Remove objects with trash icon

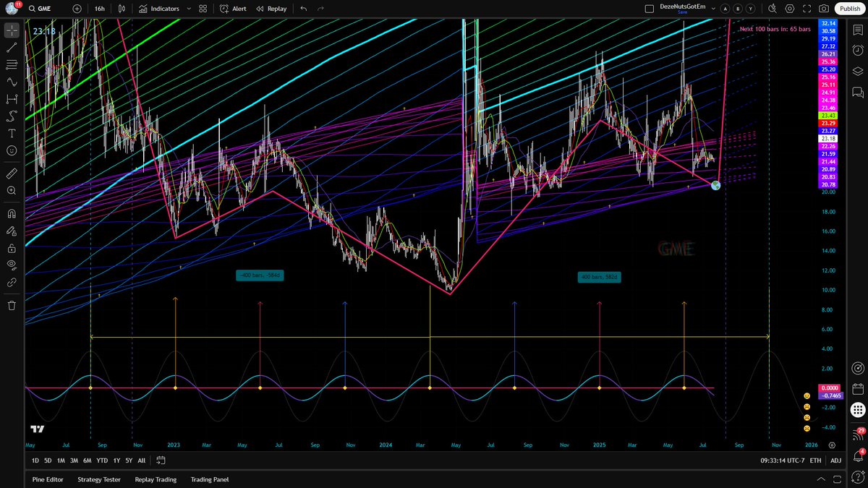[12, 306]
